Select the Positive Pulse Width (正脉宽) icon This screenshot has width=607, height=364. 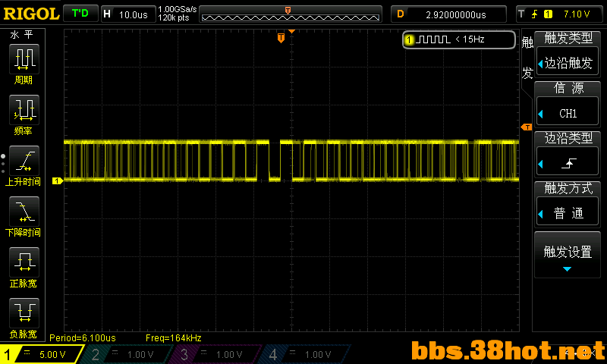coord(24,262)
